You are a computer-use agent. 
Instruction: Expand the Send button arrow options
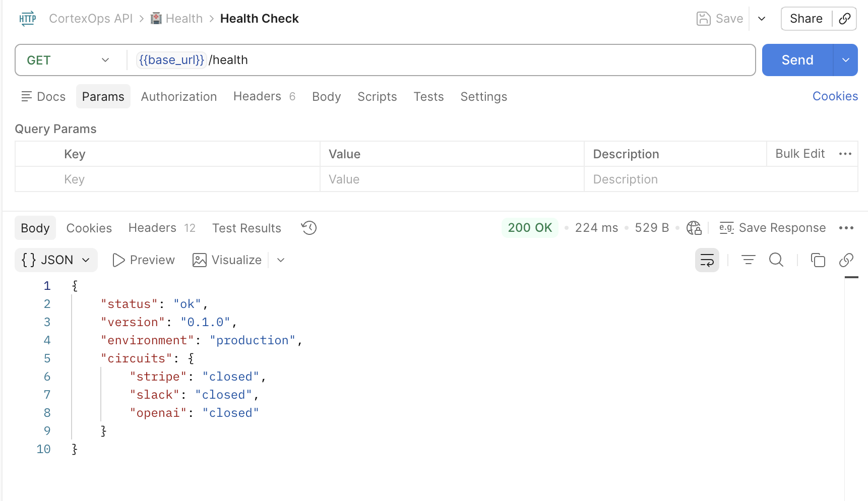click(x=846, y=60)
